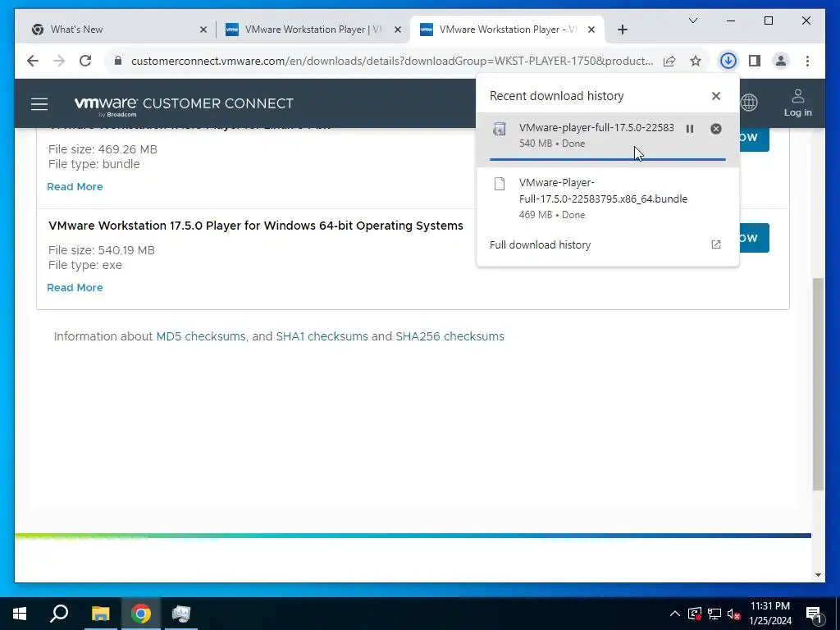Read More under Linux bundle player
840x630 pixels.
pos(75,187)
